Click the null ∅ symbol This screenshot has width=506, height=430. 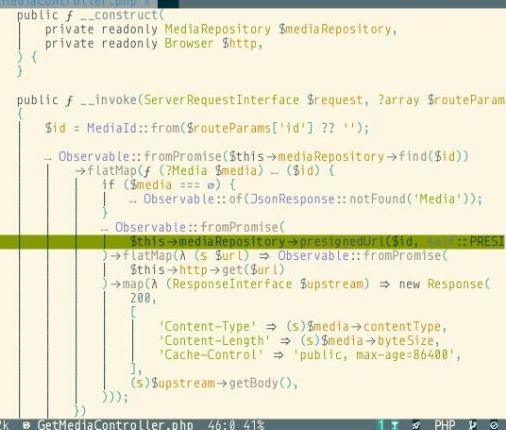pyautogui.click(x=211, y=185)
